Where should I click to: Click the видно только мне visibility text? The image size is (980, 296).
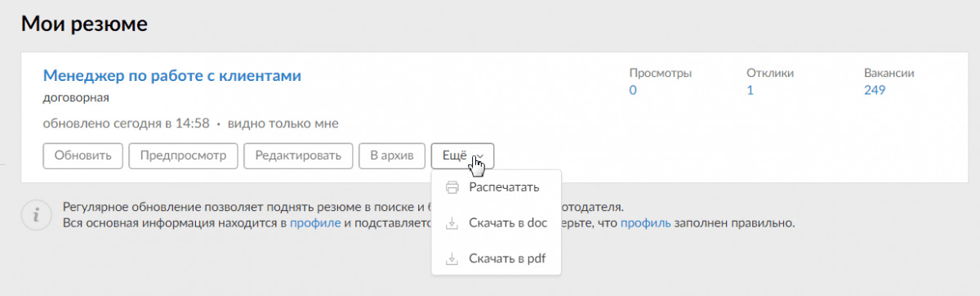[x=283, y=123]
